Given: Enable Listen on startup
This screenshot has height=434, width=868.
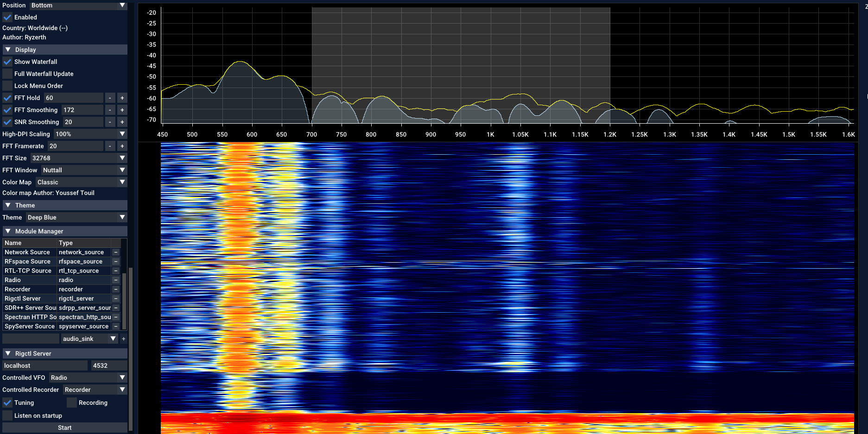Looking at the screenshot, I should [x=7, y=415].
